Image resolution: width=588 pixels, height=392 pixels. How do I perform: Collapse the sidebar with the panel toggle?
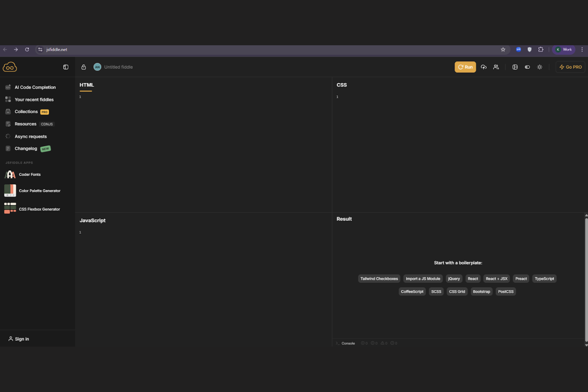tap(66, 67)
